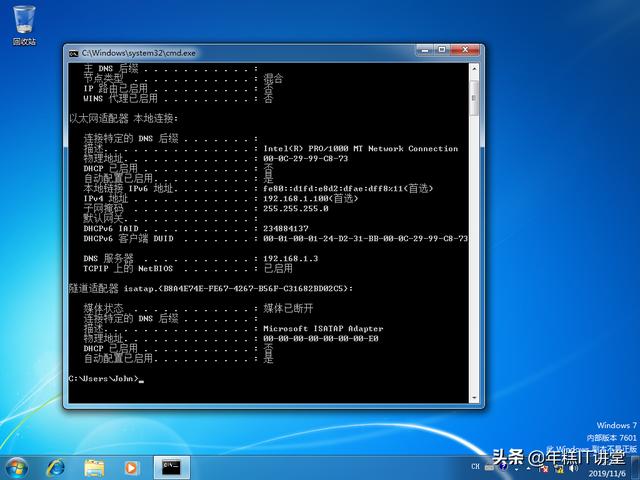Image resolution: width=640 pixels, height=480 pixels.
Task: Open Action Center flag icon in tray
Action: coord(544,470)
